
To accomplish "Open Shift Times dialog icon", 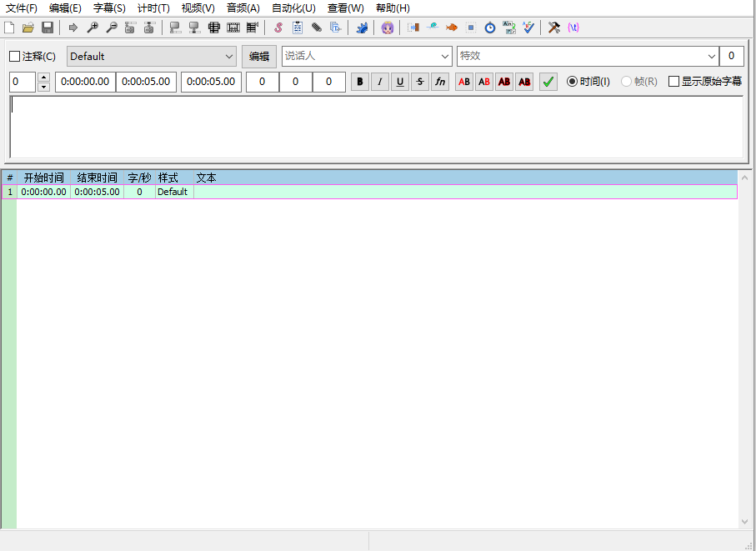I will pos(413,28).
